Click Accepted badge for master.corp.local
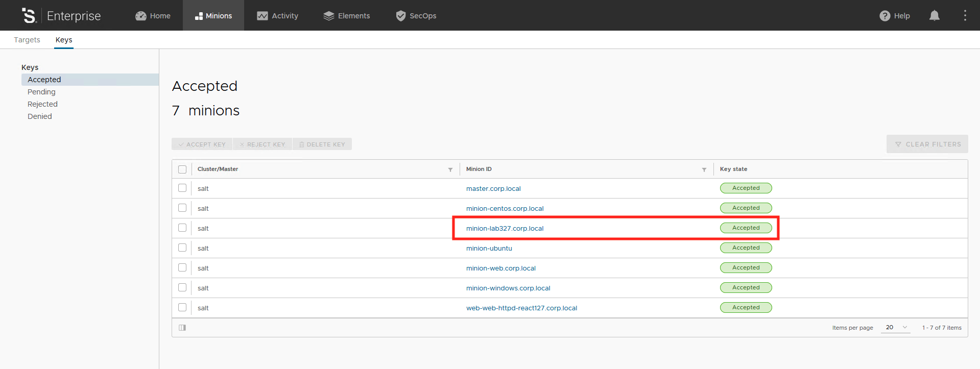This screenshot has height=369, width=980. coord(746,188)
